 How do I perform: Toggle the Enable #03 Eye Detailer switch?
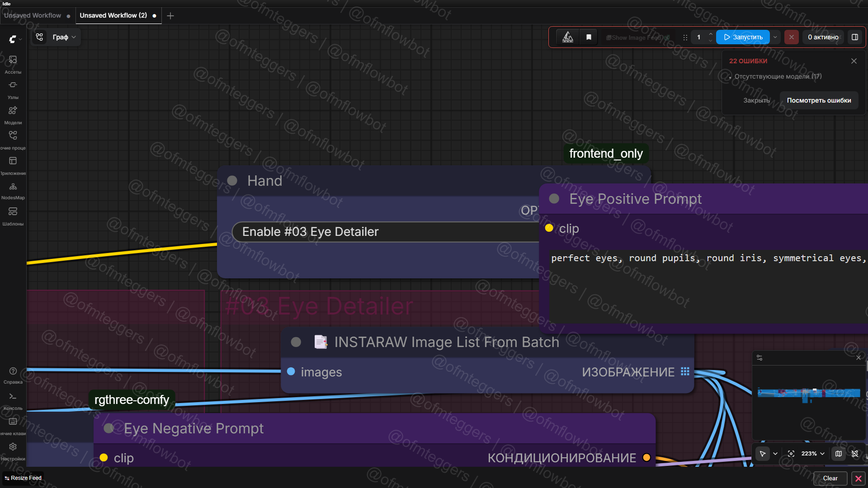pos(384,232)
